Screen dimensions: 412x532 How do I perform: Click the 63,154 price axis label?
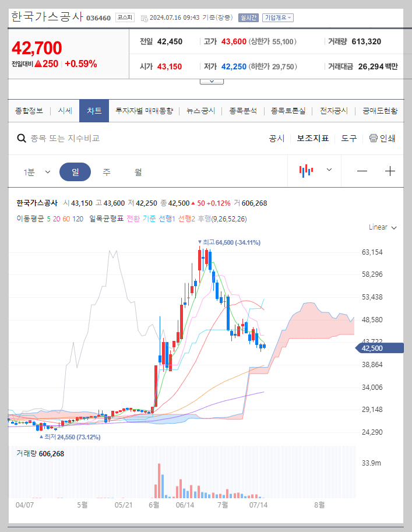coord(372,252)
